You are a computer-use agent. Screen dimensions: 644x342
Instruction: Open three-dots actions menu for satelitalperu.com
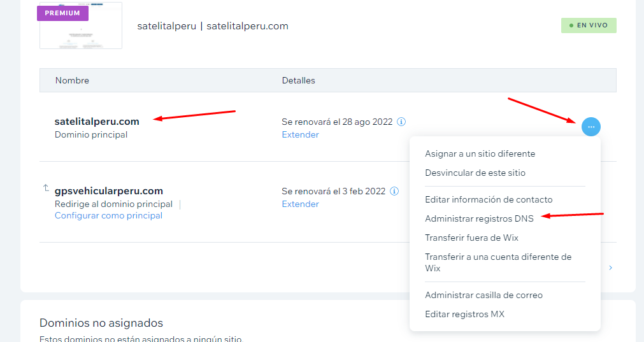click(590, 127)
